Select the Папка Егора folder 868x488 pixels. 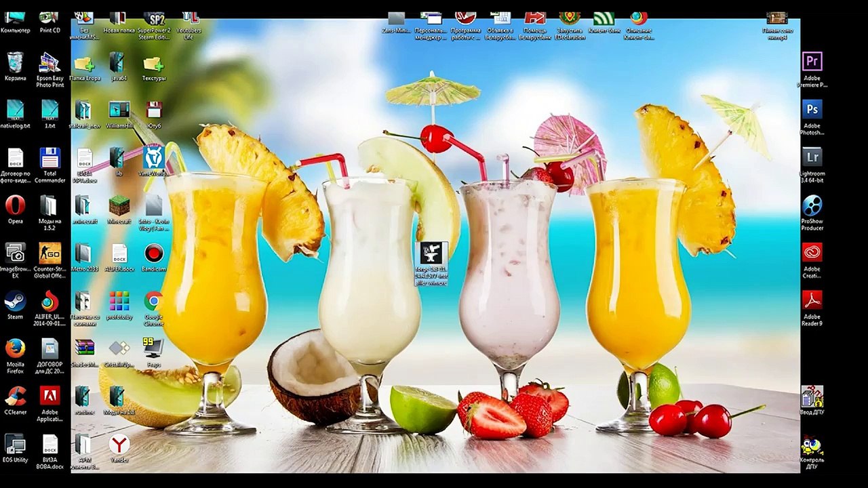tap(84, 68)
